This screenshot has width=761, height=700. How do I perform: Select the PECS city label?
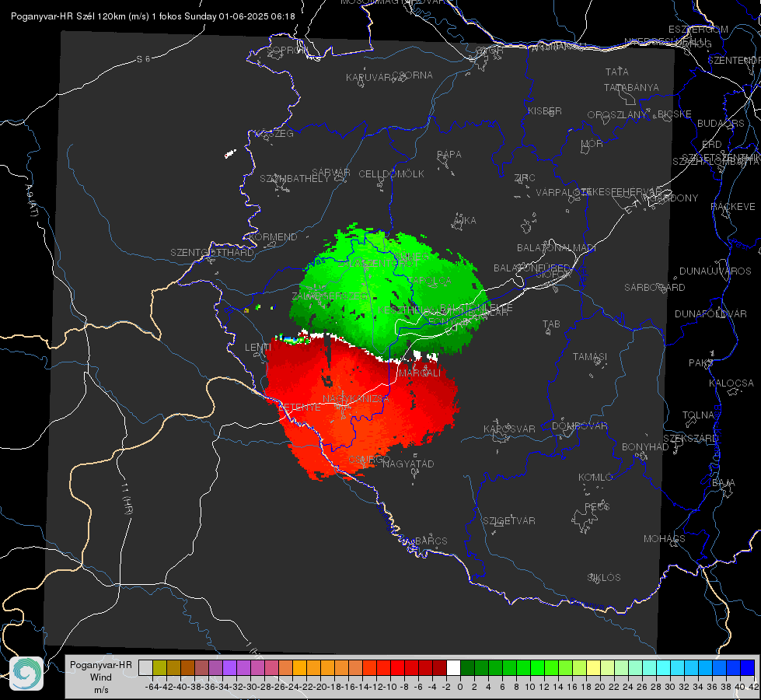click(x=596, y=506)
